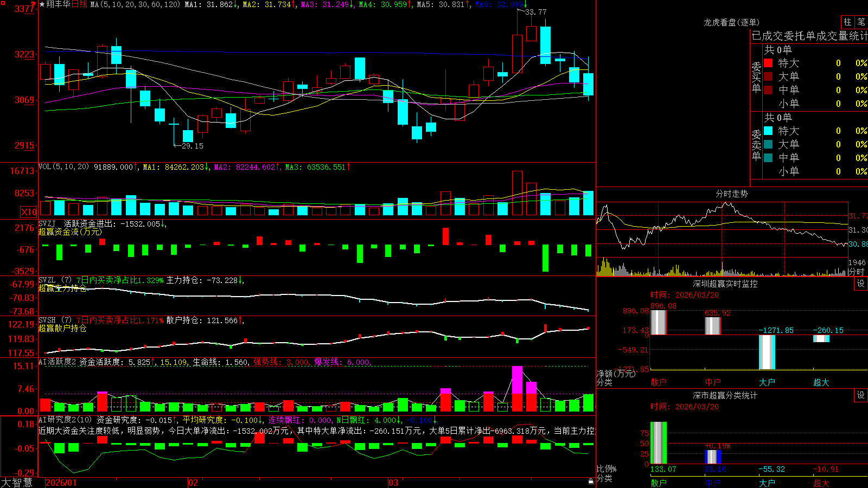Click the red 日线 period label
Viewport: 868px width, 488px height.
click(79, 4)
